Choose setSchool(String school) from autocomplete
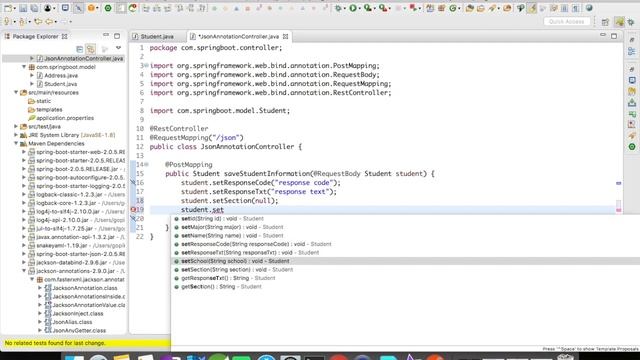 pyautogui.click(x=405, y=261)
